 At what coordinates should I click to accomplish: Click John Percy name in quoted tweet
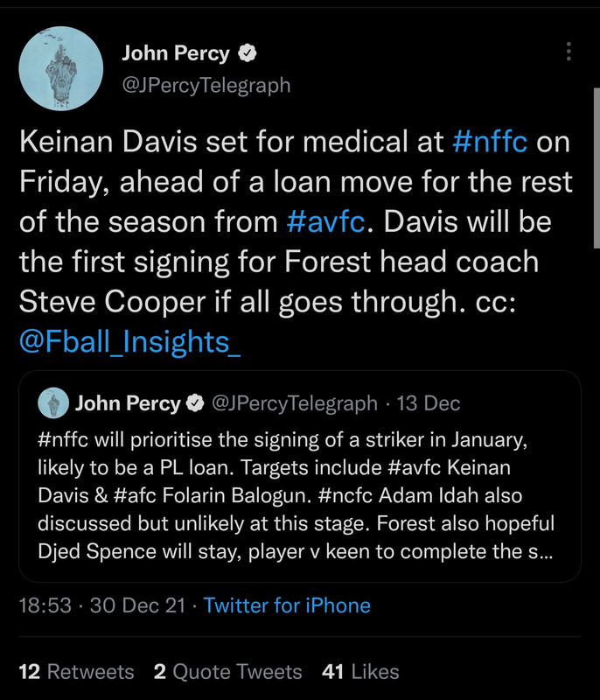[128, 403]
